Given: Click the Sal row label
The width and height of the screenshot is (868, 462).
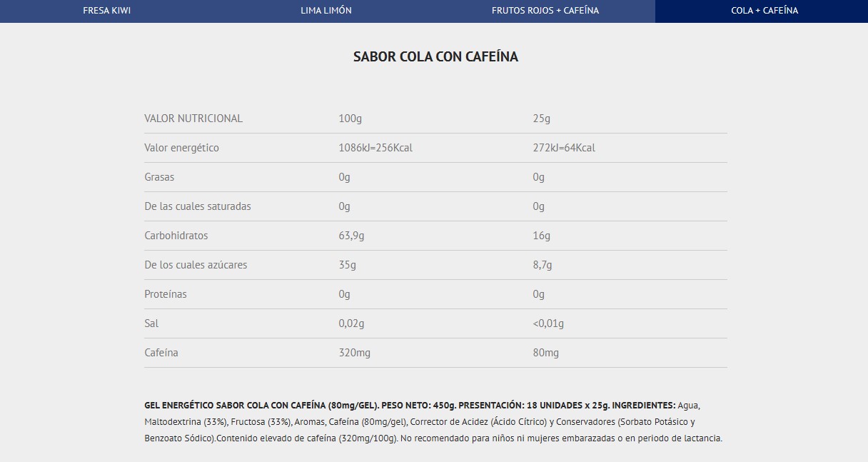Looking at the screenshot, I should pos(151,323).
